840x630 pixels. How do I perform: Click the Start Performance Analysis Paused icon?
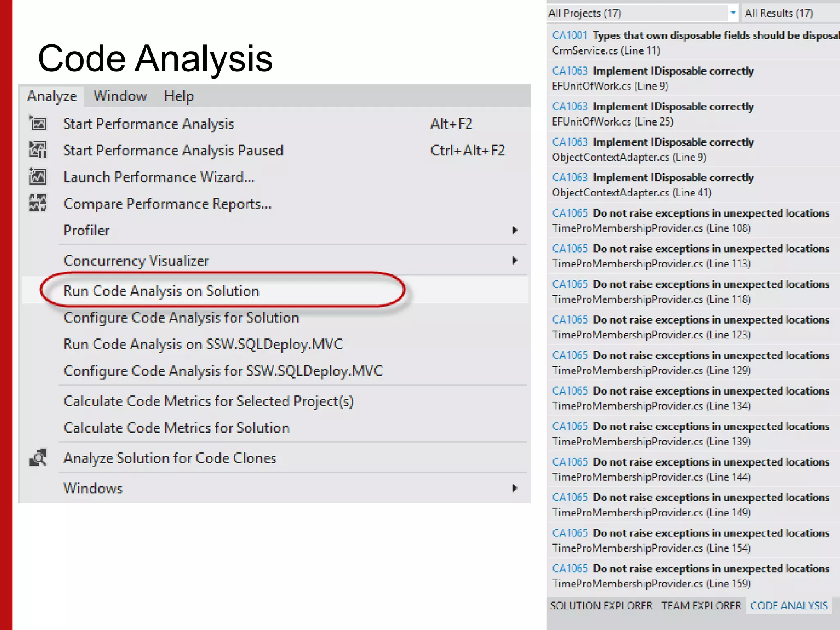click(x=38, y=150)
